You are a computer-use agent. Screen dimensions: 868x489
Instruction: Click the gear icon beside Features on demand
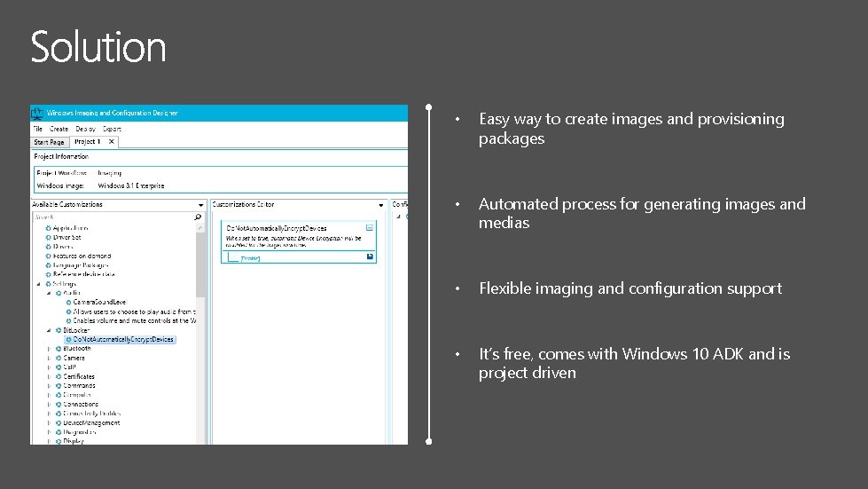coord(48,256)
